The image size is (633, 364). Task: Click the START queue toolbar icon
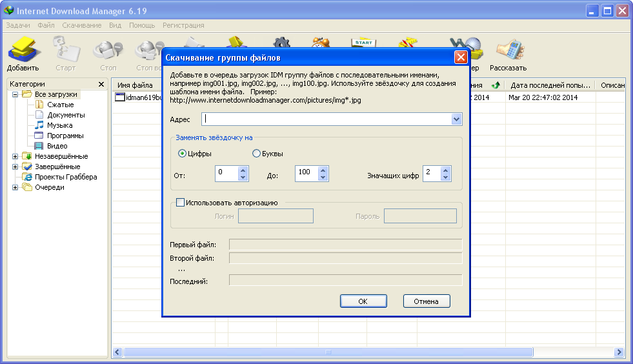click(364, 43)
